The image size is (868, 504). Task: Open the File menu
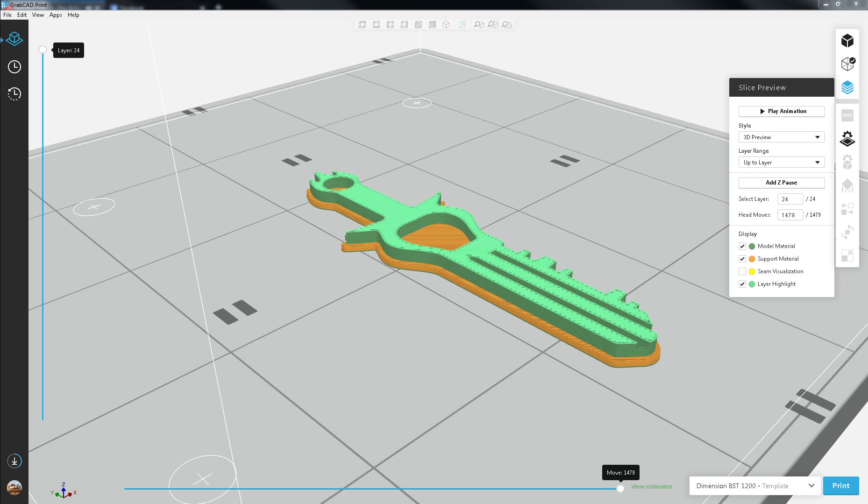(7, 15)
